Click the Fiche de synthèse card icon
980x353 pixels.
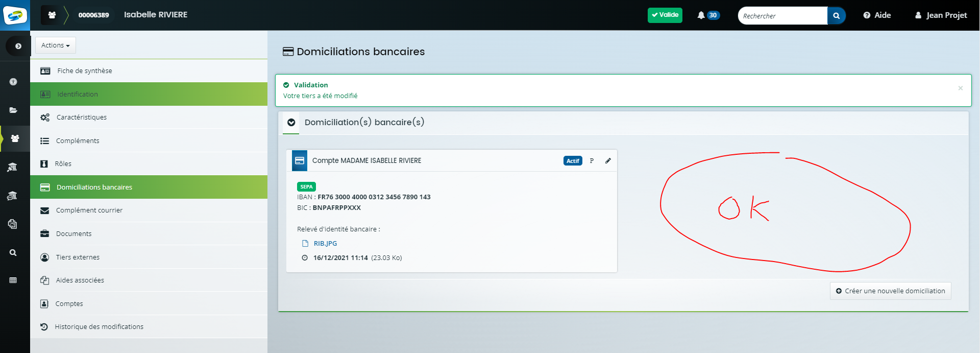(x=45, y=71)
